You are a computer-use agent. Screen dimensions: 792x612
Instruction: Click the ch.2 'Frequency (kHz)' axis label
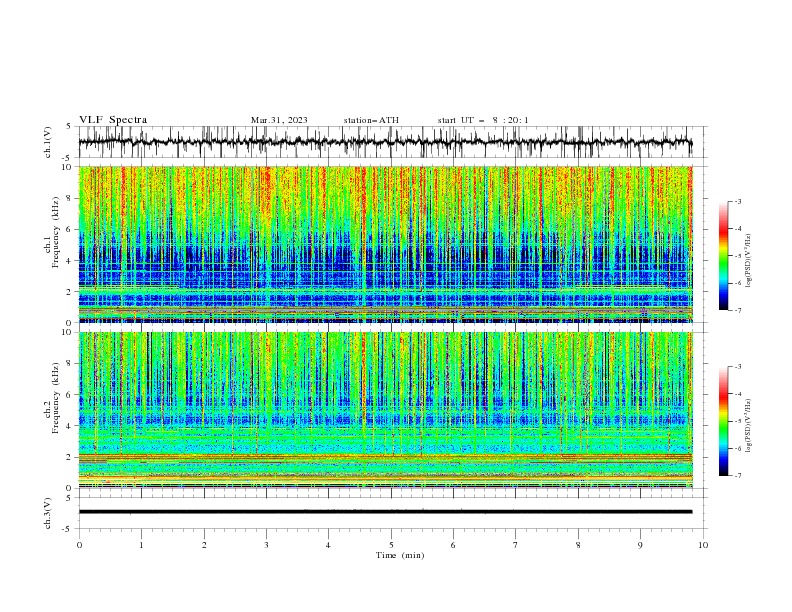56,397
